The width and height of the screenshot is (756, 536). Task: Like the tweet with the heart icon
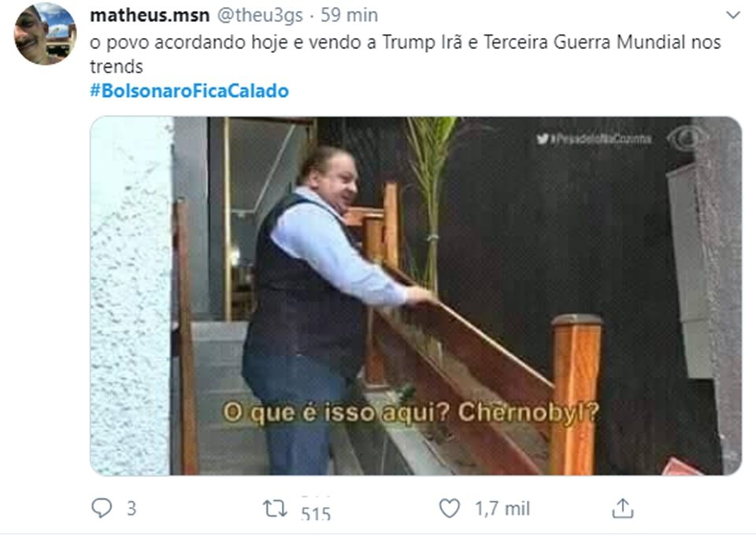[x=450, y=508]
